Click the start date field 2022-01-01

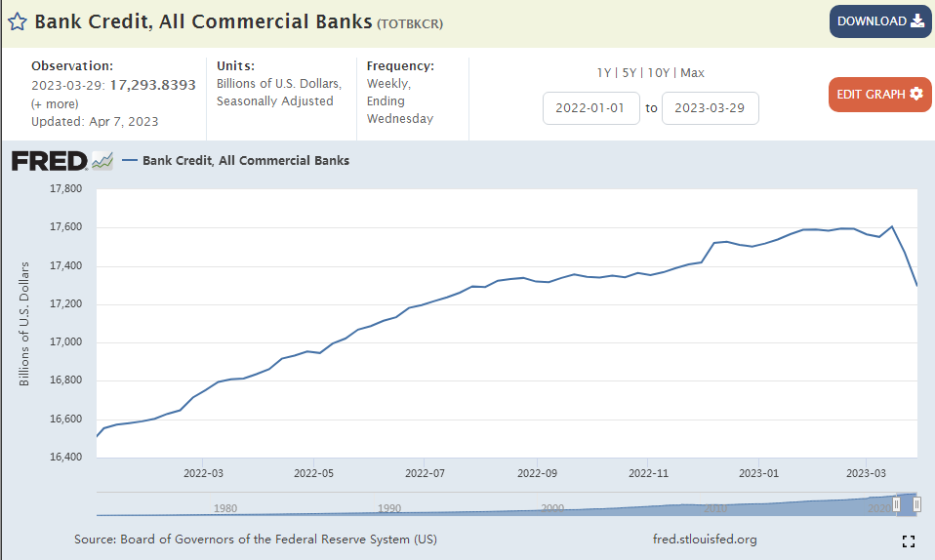[591, 108]
